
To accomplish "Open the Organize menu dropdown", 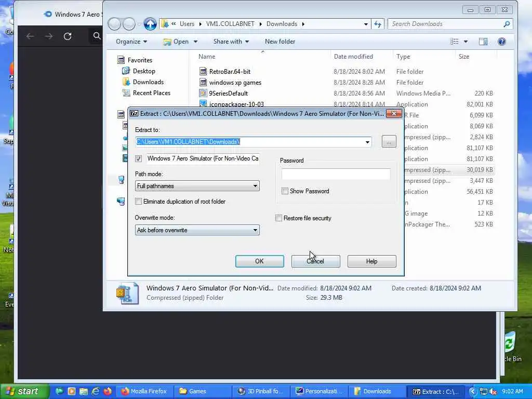I will 131,42.
